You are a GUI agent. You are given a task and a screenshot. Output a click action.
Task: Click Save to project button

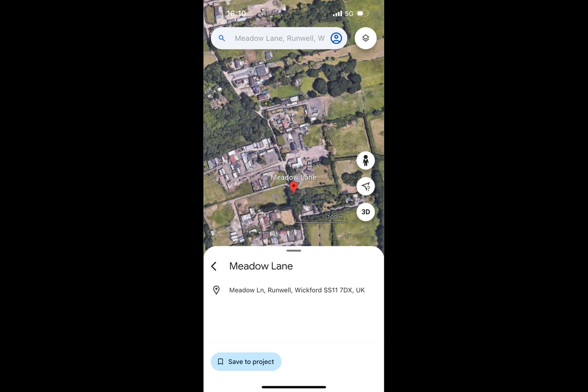[246, 362]
